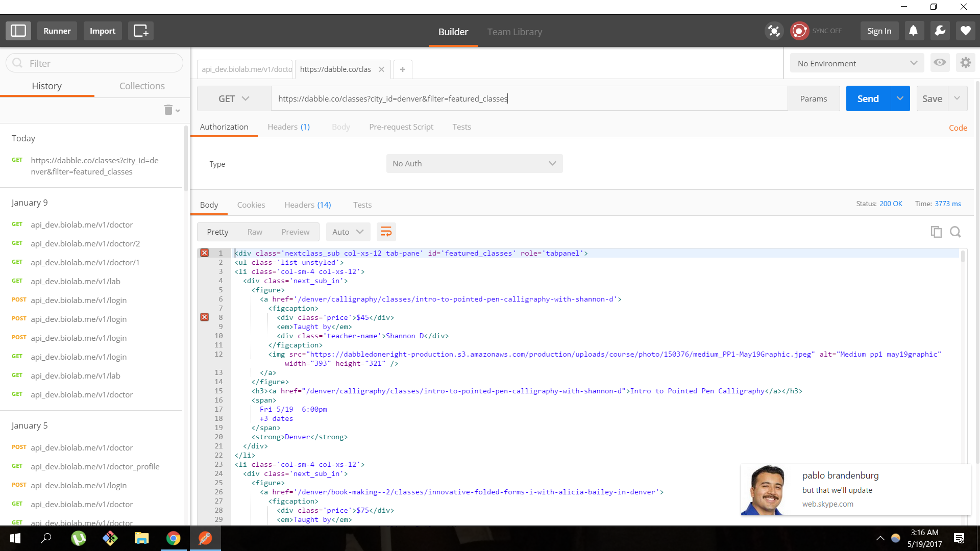Open uTorrent from taskbar

coord(78,538)
